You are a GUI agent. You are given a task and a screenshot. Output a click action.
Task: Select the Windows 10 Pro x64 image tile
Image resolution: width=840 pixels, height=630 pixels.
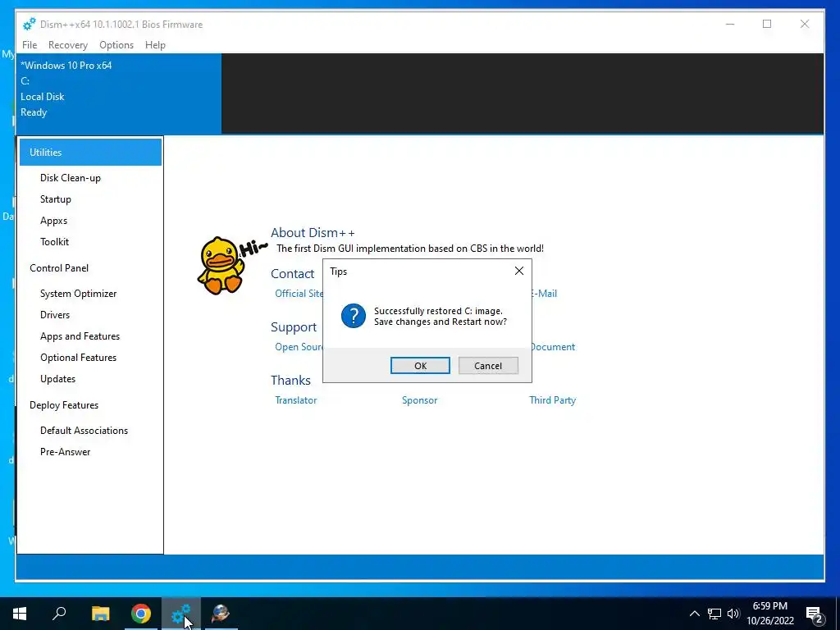[118, 94]
